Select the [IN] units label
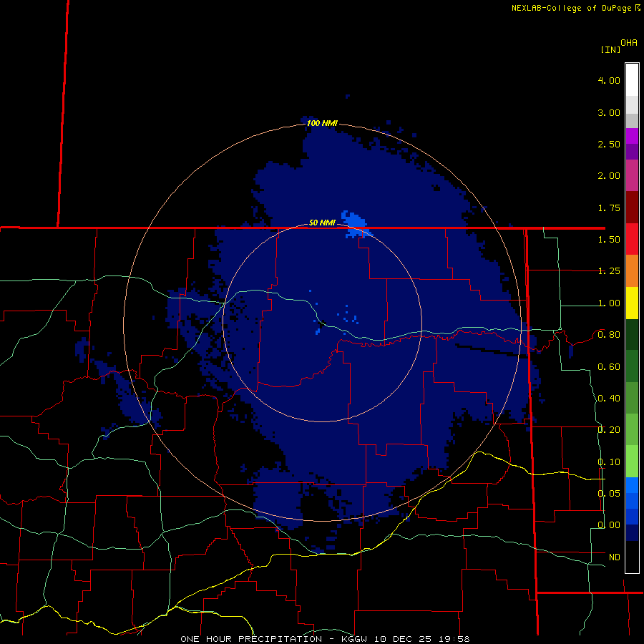Image resolution: width=644 pixels, height=644 pixels. point(610,49)
